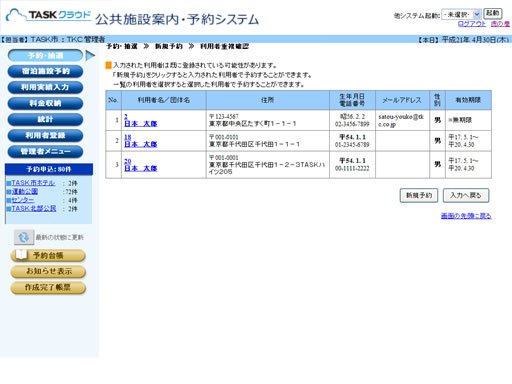This screenshot has height=384, width=512.
Task: Click the pink link next to ログアウト
Action: click(x=500, y=24)
